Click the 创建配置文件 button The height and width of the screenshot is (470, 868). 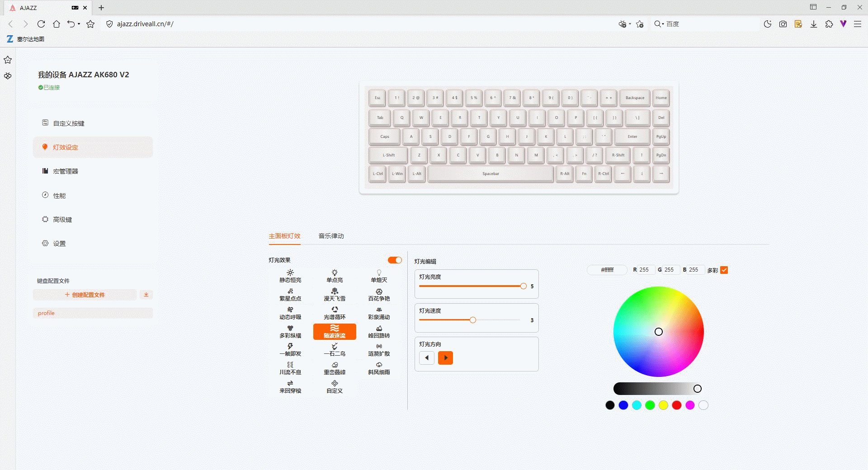pyautogui.click(x=85, y=295)
